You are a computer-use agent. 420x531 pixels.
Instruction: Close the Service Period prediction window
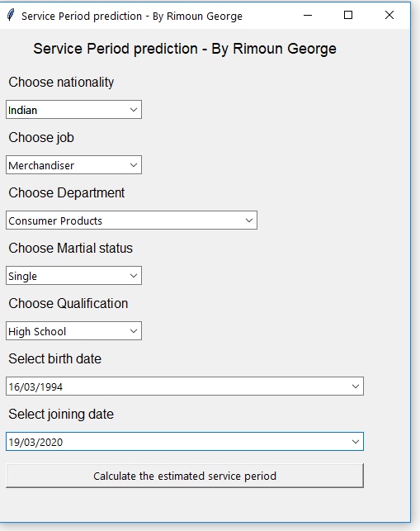click(x=389, y=15)
